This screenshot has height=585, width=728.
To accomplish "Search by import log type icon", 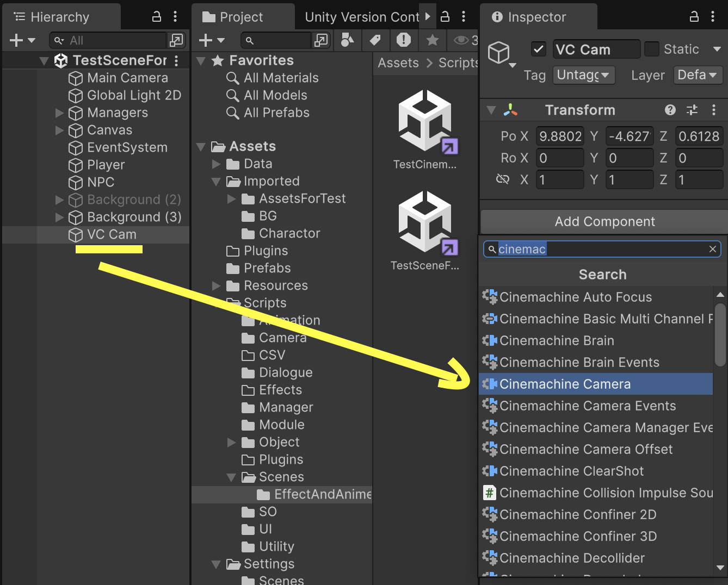I will (403, 40).
